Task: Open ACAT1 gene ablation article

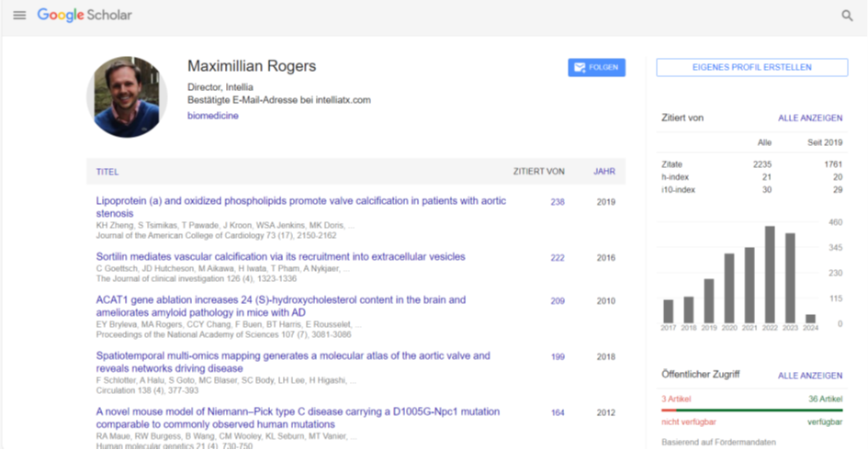Action: [x=281, y=306]
